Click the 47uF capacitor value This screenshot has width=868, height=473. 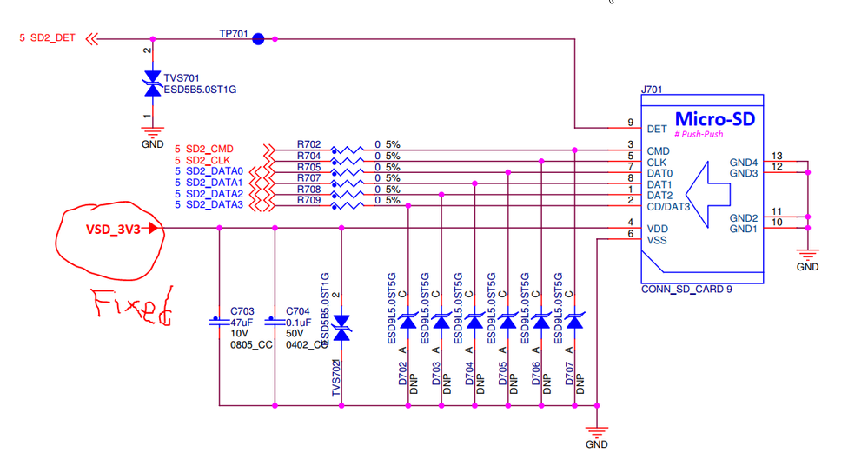click(242, 323)
